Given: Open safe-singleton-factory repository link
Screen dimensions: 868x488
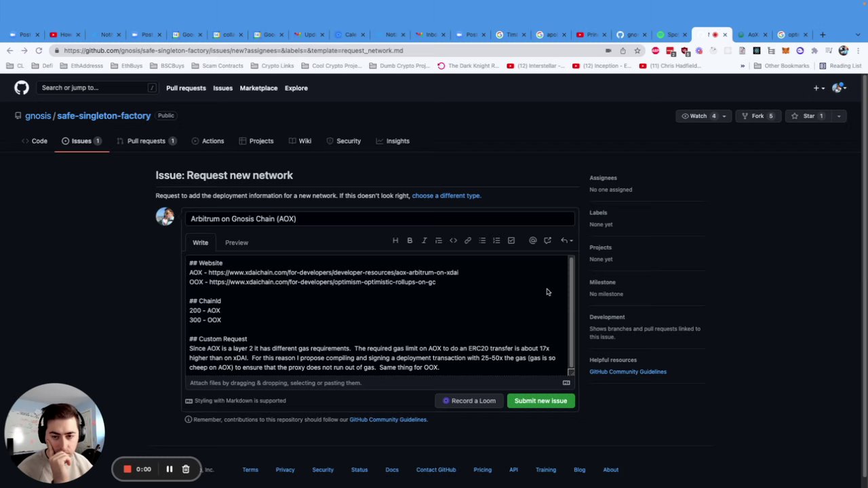Looking at the screenshot, I should tap(104, 116).
